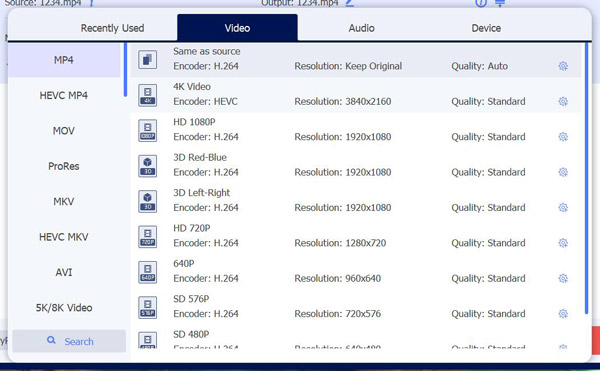Open settings gear for HD 720P preset
The width and height of the screenshot is (600, 371).
pyautogui.click(x=563, y=243)
